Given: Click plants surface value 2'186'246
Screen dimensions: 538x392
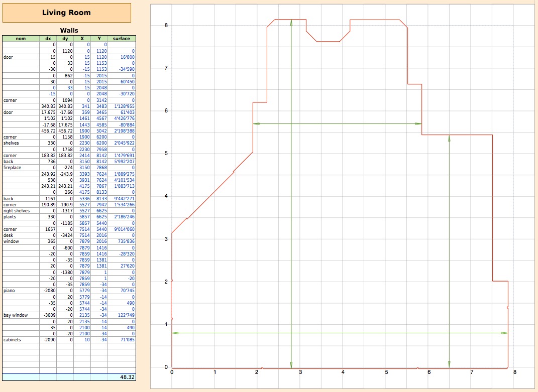Looking at the screenshot, I should click(x=125, y=217).
